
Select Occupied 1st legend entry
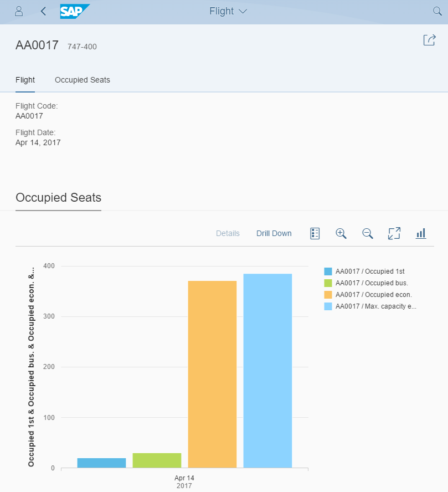click(369, 271)
